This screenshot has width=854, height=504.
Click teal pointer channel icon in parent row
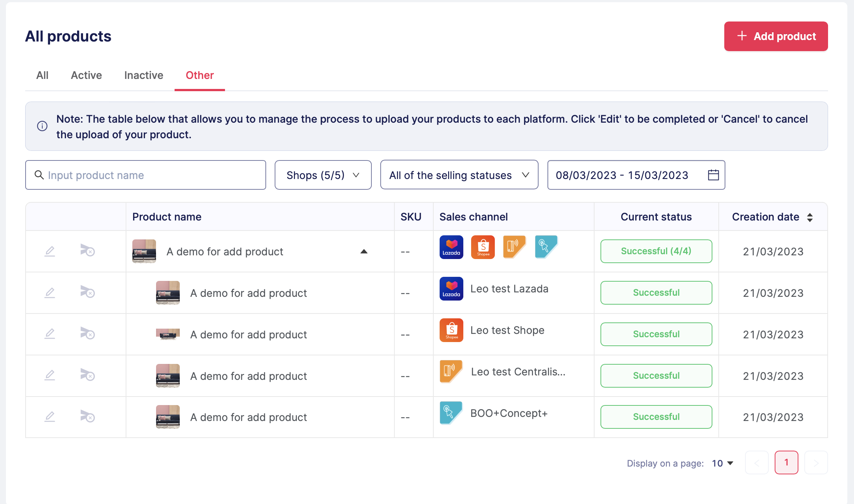[546, 246]
